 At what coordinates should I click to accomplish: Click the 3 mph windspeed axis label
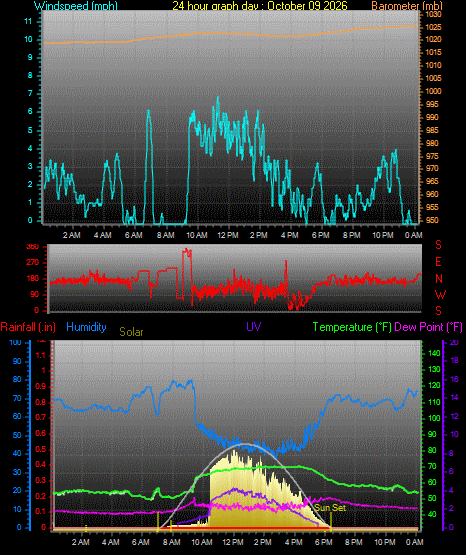pos(30,166)
